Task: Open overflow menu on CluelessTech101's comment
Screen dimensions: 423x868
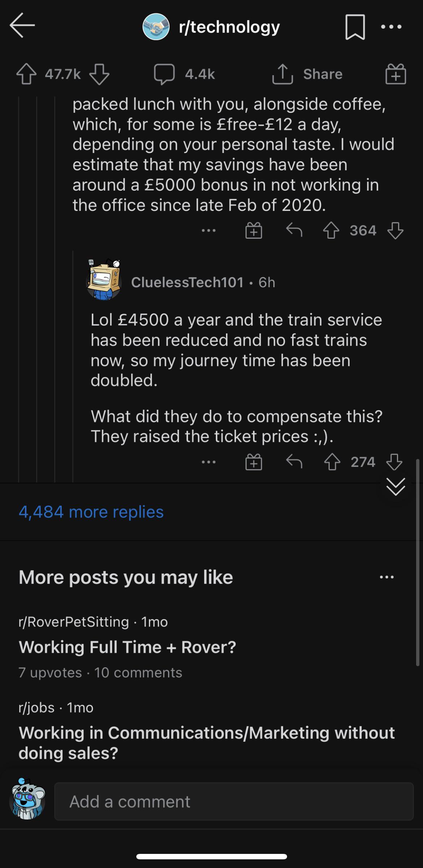Action: 209,461
